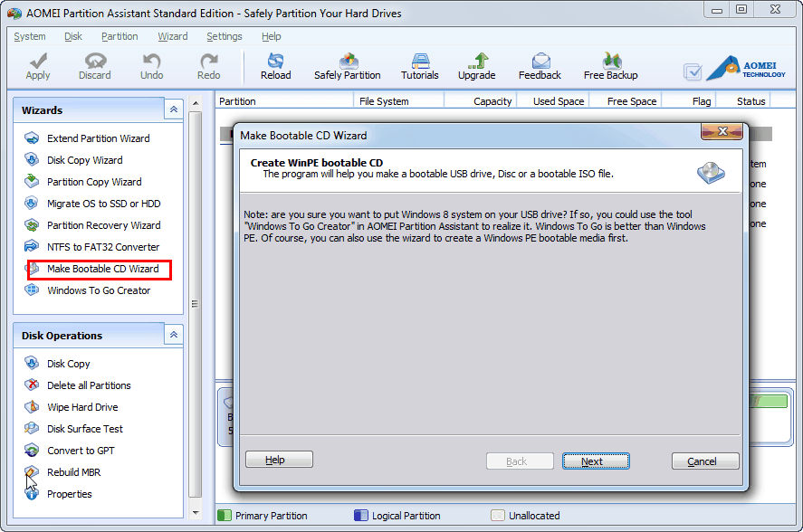Click the Extend Partition Wizard icon
The image size is (803, 532).
(x=32, y=138)
